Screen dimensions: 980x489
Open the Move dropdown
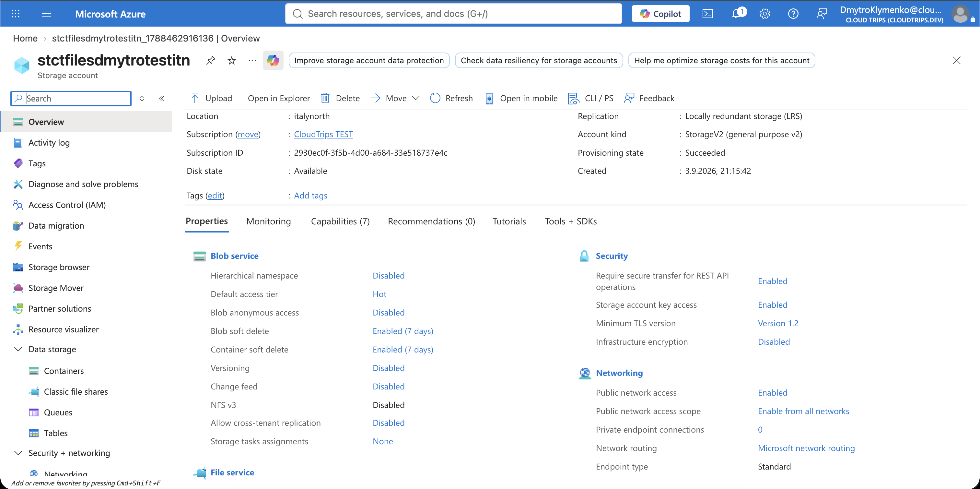coord(395,98)
